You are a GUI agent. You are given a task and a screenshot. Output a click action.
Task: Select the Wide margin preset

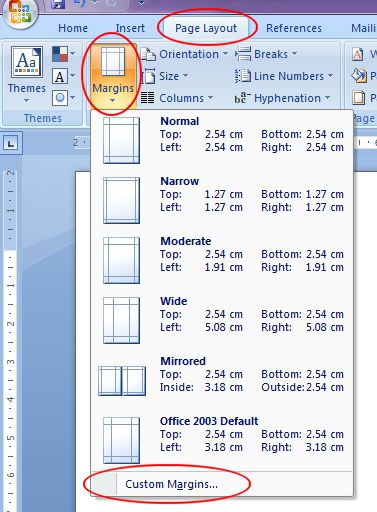point(222,320)
